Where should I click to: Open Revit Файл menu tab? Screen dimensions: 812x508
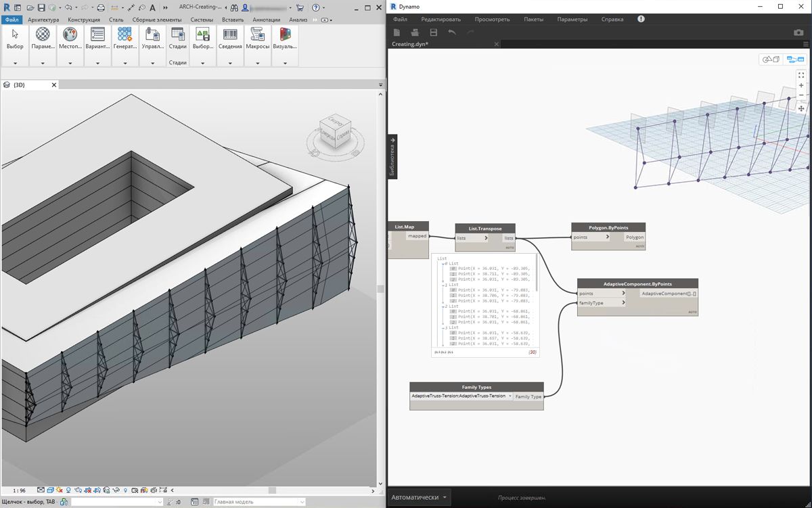12,20
